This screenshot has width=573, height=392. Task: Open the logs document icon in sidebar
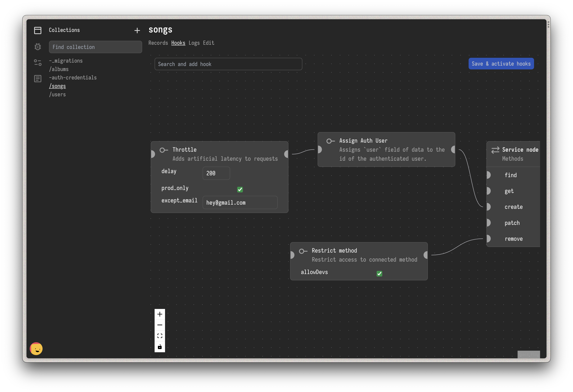click(38, 79)
